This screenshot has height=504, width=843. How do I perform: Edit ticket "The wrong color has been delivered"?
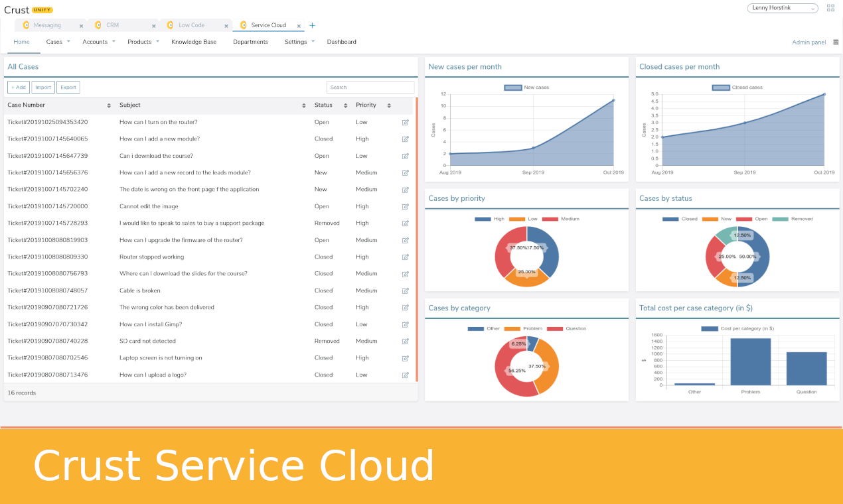pos(405,308)
